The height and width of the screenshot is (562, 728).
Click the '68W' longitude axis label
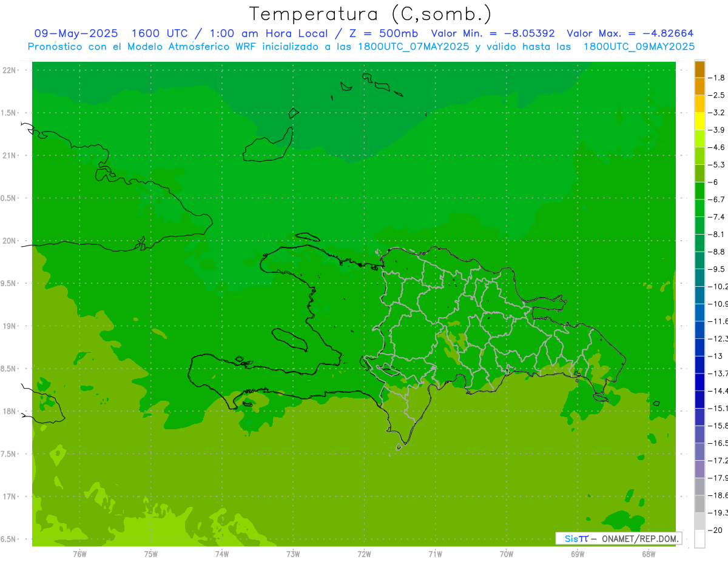click(648, 554)
